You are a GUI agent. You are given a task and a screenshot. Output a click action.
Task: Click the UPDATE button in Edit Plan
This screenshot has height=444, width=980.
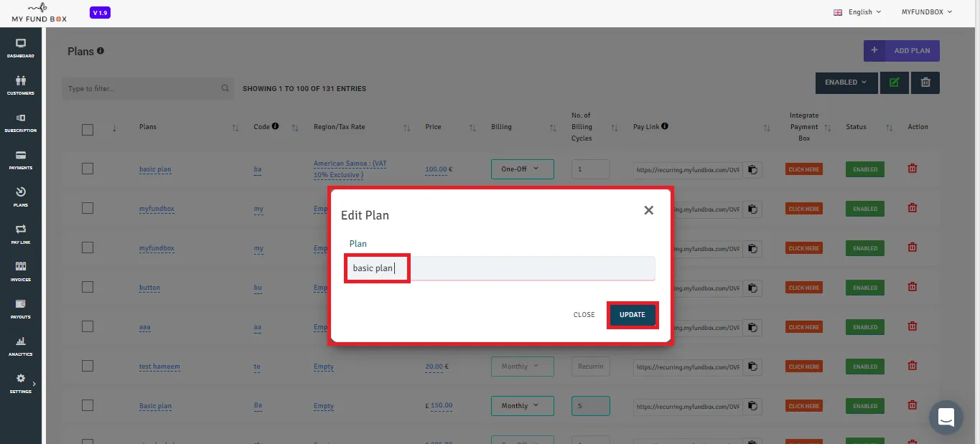(633, 315)
